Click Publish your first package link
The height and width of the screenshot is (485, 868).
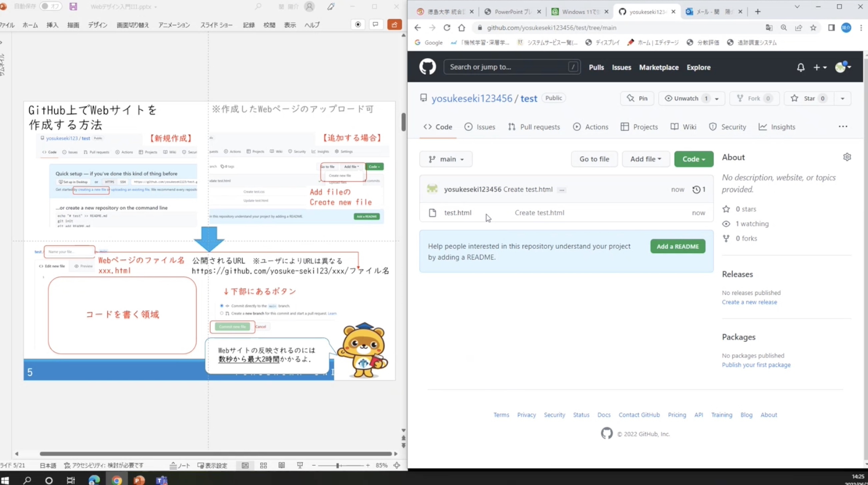(x=756, y=365)
